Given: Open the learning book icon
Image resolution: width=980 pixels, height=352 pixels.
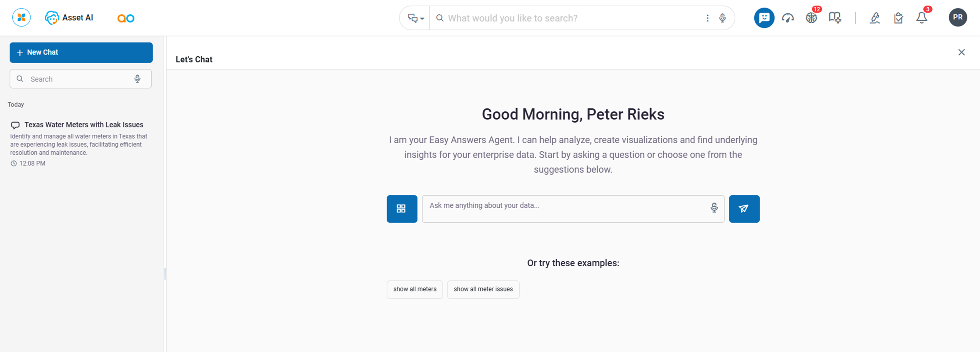Looking at the screenshot, I should [x=835, y=18].
